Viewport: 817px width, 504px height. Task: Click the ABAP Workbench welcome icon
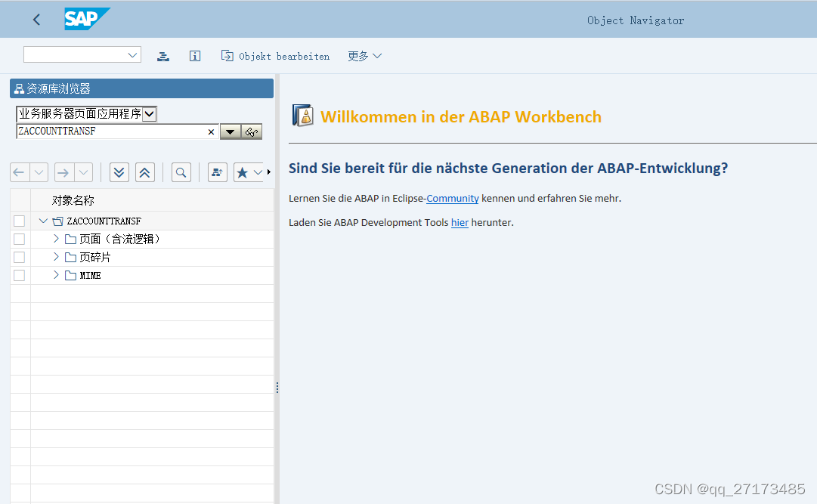[x=303, y=115]
